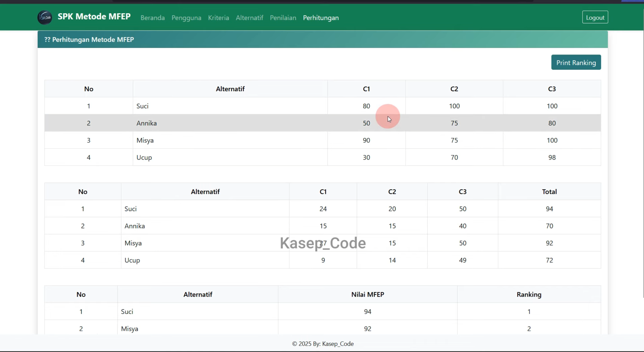Click Total 94 in the second table
644x352 pixels.
click(x=549, y=209)
